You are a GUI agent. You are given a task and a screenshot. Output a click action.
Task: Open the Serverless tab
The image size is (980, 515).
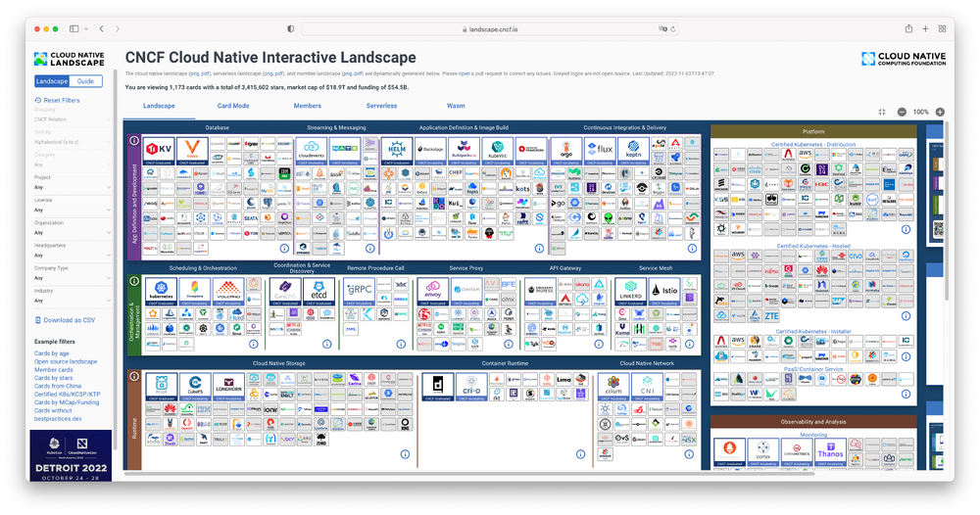pos(381,106)
